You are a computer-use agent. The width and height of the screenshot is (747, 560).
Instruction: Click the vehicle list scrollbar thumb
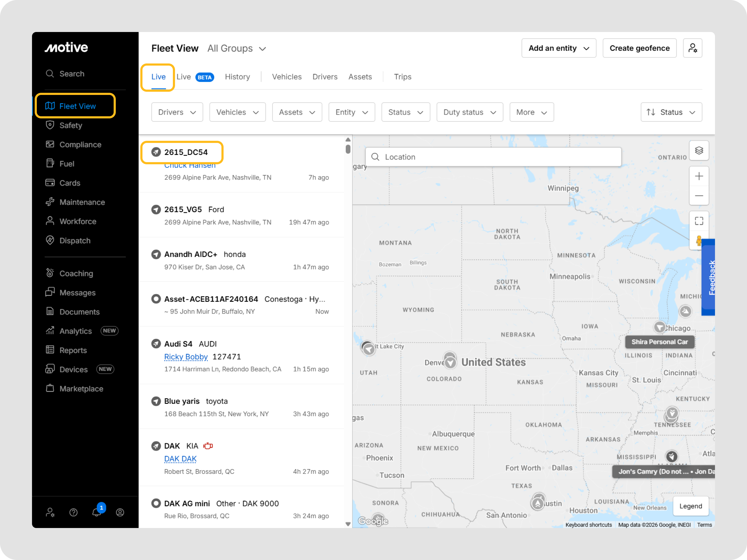pyautogui.click(x=348, y=149)
